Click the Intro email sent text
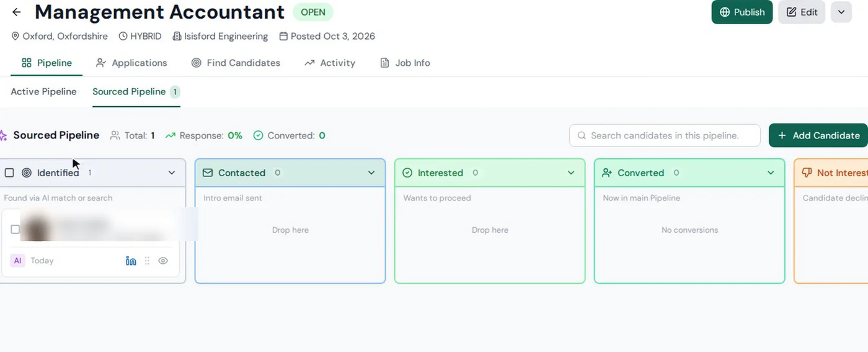 tap(233, 198)
